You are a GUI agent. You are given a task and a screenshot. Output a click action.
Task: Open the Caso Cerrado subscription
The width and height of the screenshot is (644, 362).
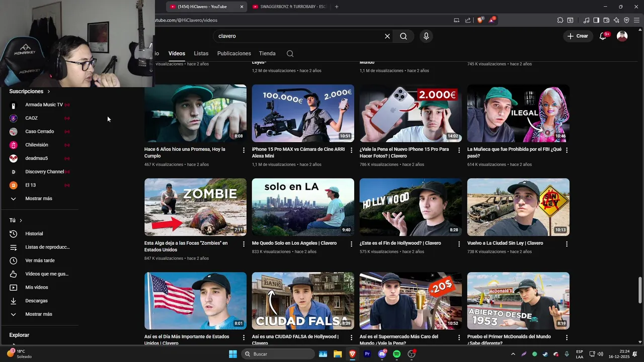coord(40,132)
